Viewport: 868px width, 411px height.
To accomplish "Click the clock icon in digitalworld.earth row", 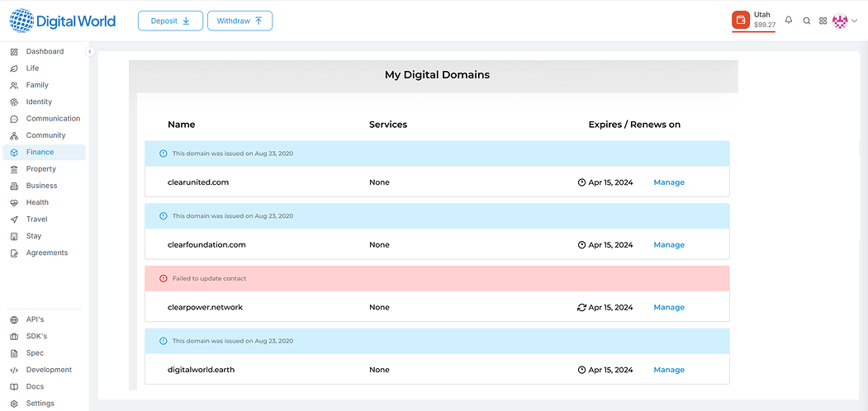I will 581,370.
